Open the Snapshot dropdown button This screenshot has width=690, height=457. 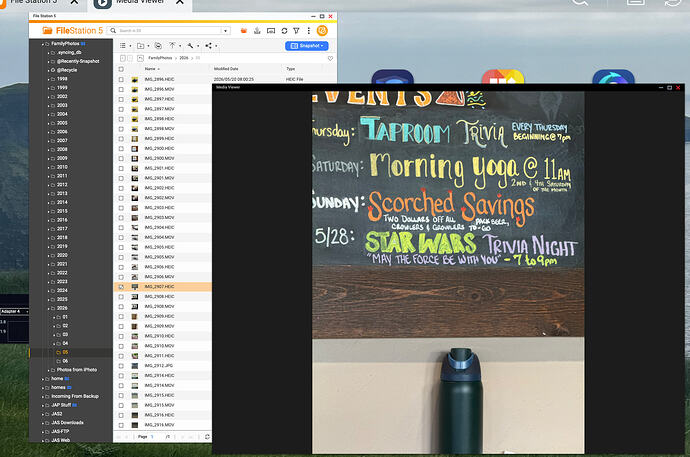coord(307,46)
